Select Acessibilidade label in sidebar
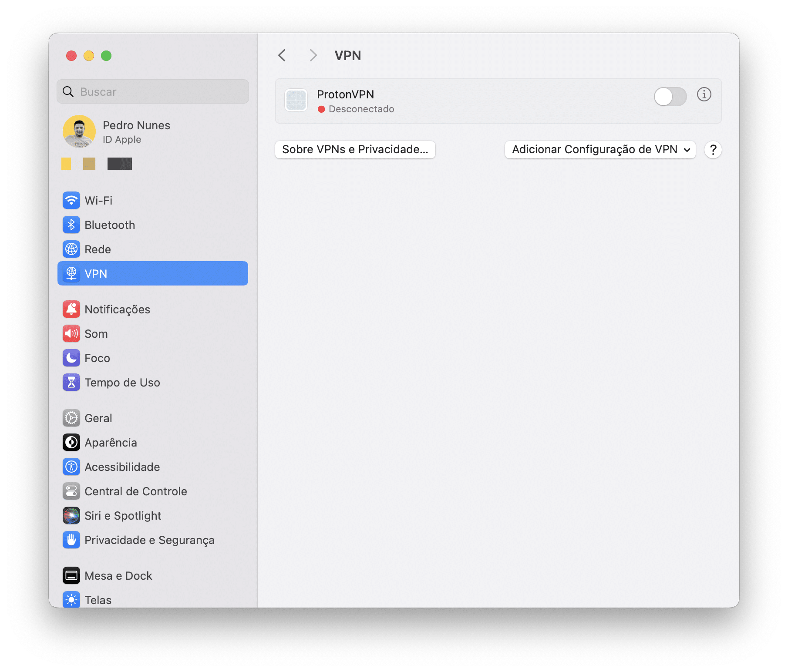Screen dimensions: 788x672 coord(122,467)
